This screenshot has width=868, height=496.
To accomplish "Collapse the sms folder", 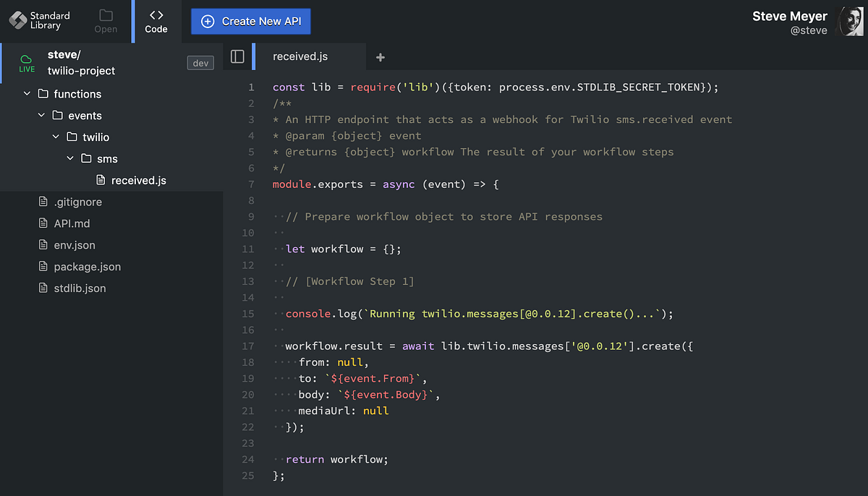I will click(x=69, y=158).
